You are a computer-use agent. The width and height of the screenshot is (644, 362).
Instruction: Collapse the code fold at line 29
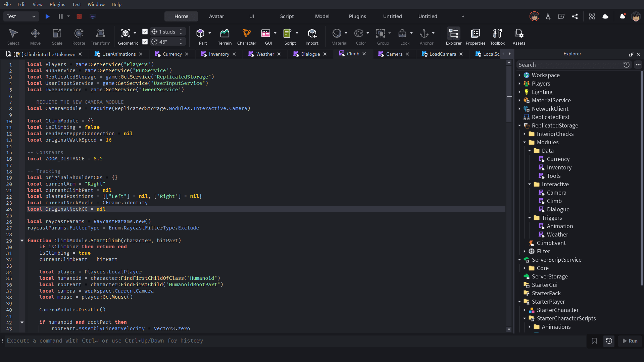(22, 241)
